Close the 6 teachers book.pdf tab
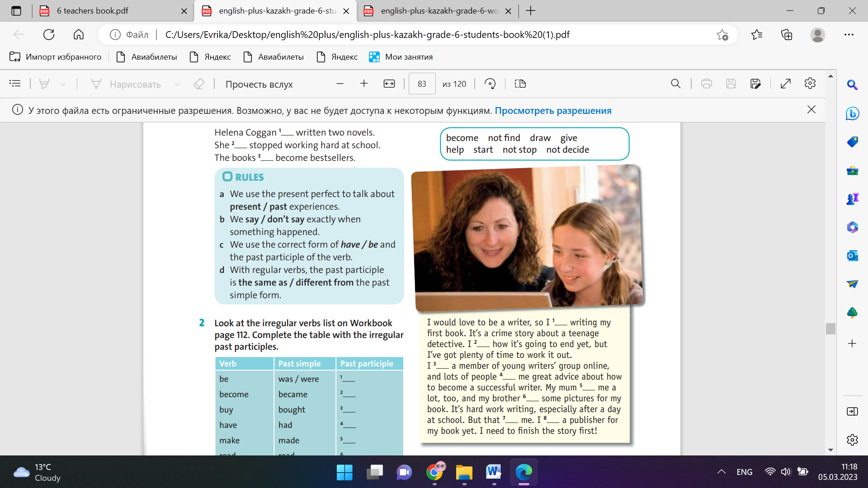The image size is (868, 488). 184,11
